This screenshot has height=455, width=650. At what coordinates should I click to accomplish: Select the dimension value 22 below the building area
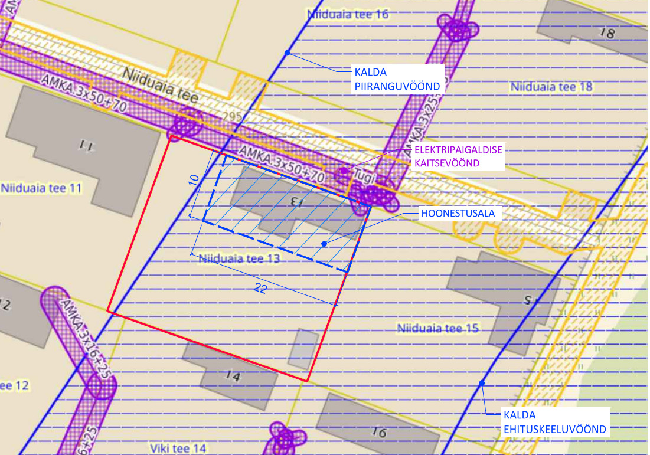point(260,288)
